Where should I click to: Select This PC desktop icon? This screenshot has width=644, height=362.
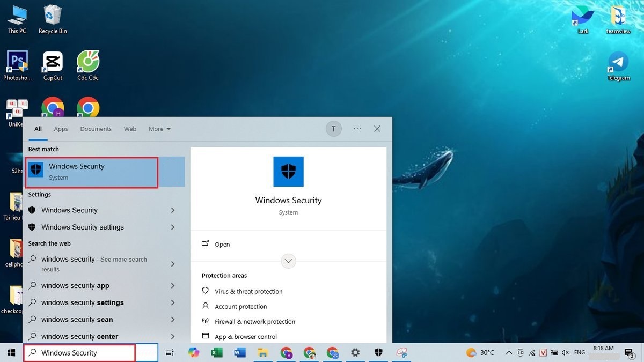tap(17, 20)
